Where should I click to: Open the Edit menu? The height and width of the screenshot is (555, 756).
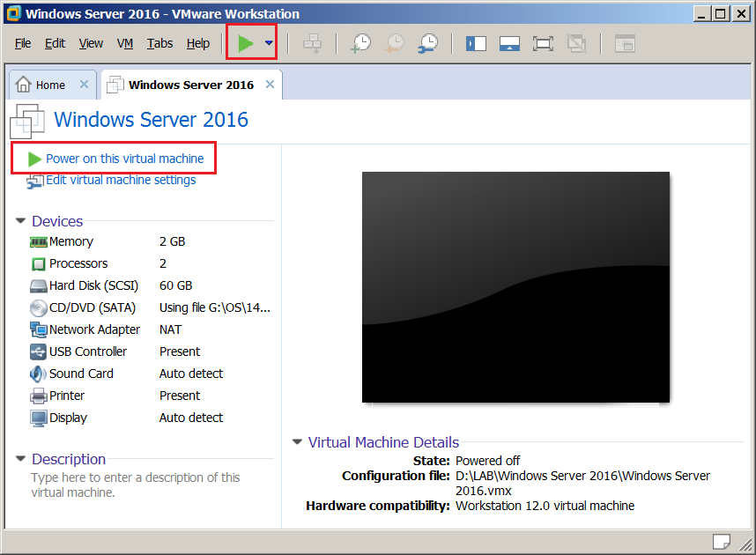(x=55, y=43)
